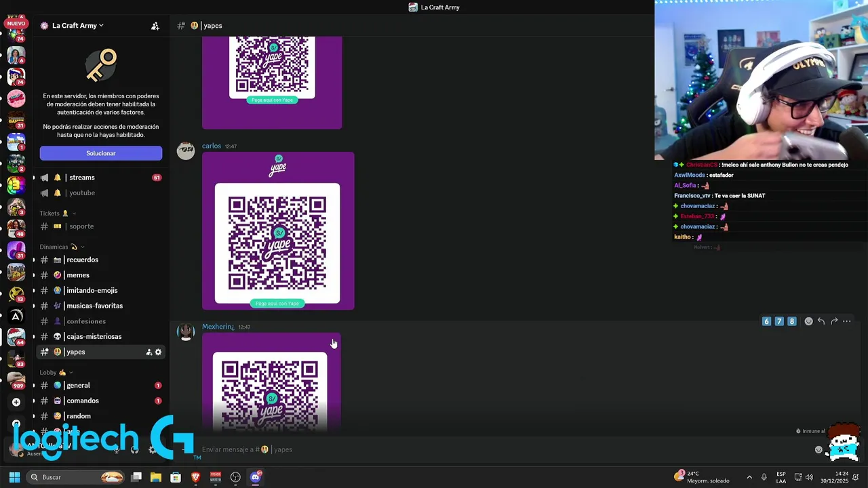This screenshot has height=488, width=868.
Task: Open the comandos channel
Action: point(100,401)
